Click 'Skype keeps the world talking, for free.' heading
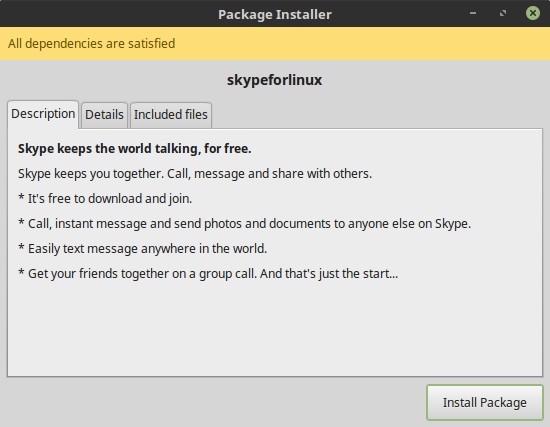 pyautogui.click(x=135, y=149)
